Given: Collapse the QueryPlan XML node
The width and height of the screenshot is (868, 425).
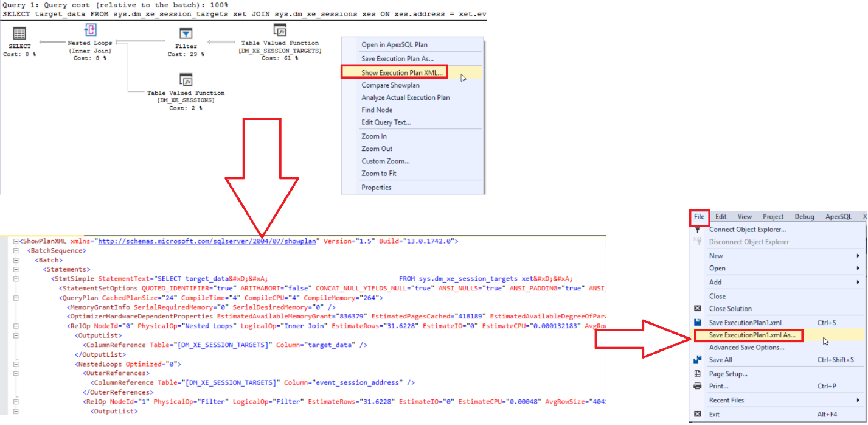Looking at the screenshot, I should [15, 298].
